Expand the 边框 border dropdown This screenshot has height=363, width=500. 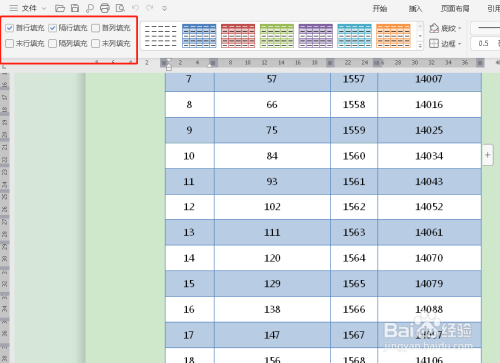coord(445,43)
